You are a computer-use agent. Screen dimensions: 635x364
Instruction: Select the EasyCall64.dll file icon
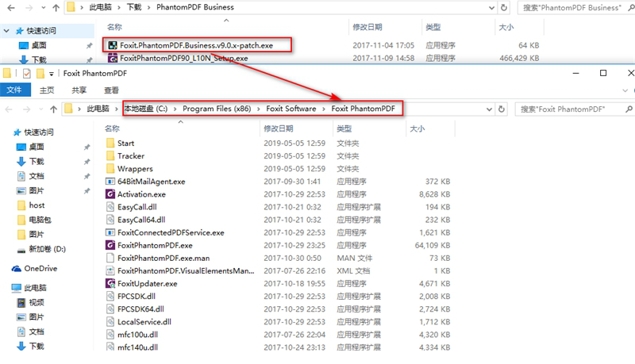(x=110, y=220)
